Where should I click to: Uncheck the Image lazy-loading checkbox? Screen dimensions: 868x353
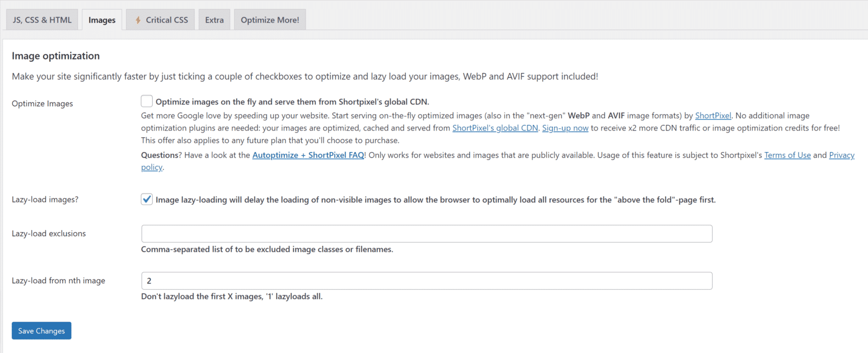point(147,199)
